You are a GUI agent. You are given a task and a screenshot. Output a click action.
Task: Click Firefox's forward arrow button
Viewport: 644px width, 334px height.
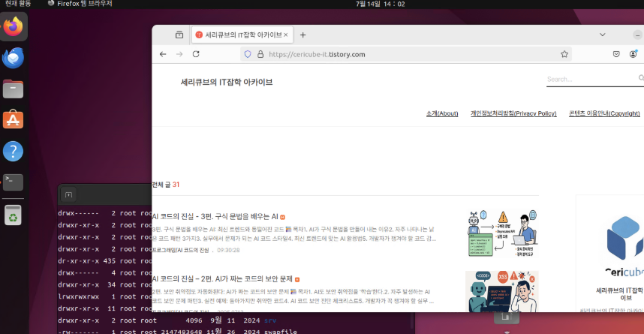[179, 54]
